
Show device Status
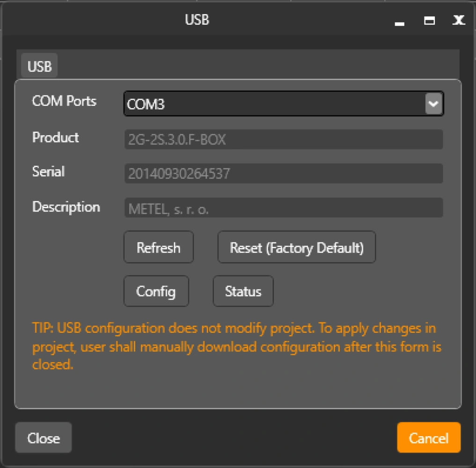[x=243, y=292]
